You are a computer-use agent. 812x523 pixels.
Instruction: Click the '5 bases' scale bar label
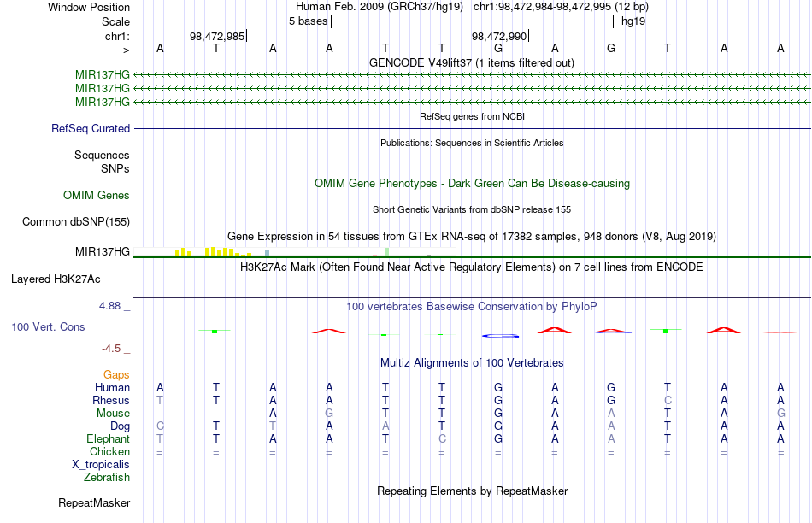[x=308, y=21]
